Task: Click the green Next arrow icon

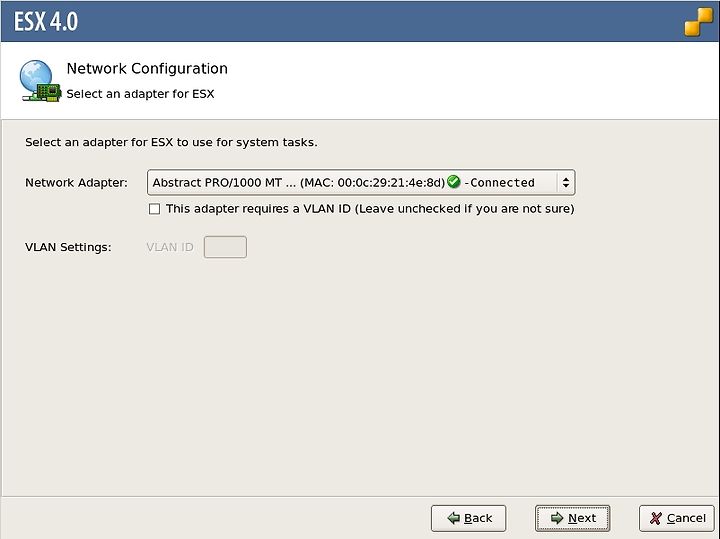Action: tap(557, 518)
